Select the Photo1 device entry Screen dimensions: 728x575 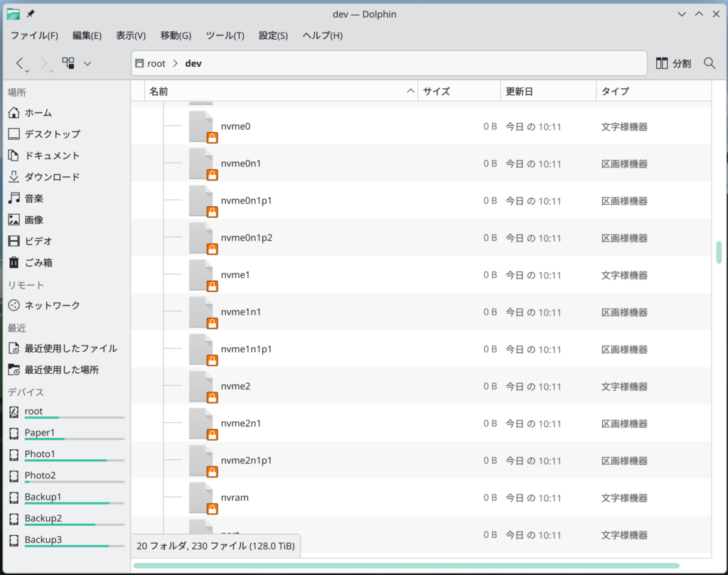[40, 454]
